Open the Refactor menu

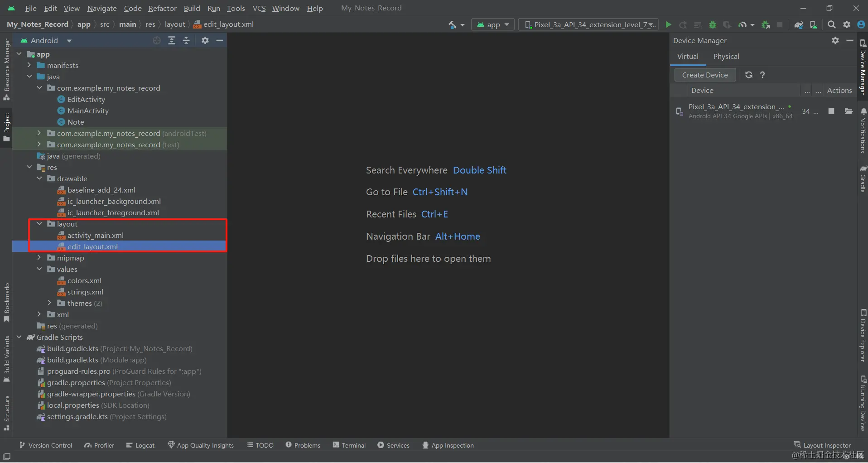[x=162, y=8]
